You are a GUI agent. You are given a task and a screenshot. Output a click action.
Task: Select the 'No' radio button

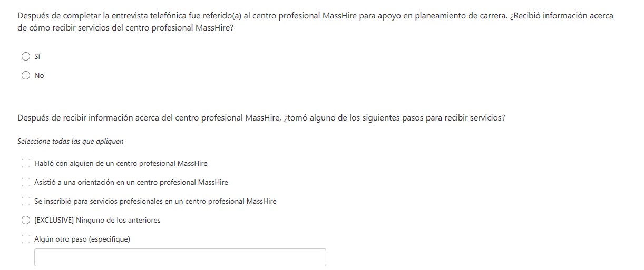[x=26, y=75]
